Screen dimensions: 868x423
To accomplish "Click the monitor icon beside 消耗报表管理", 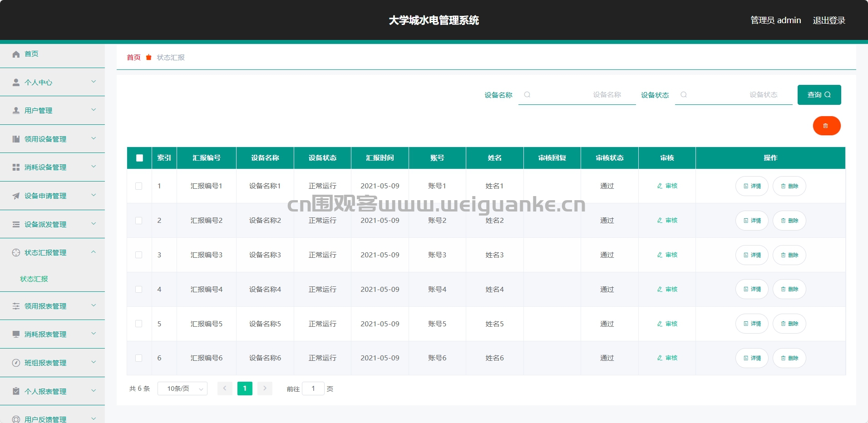I will [16, 334].
